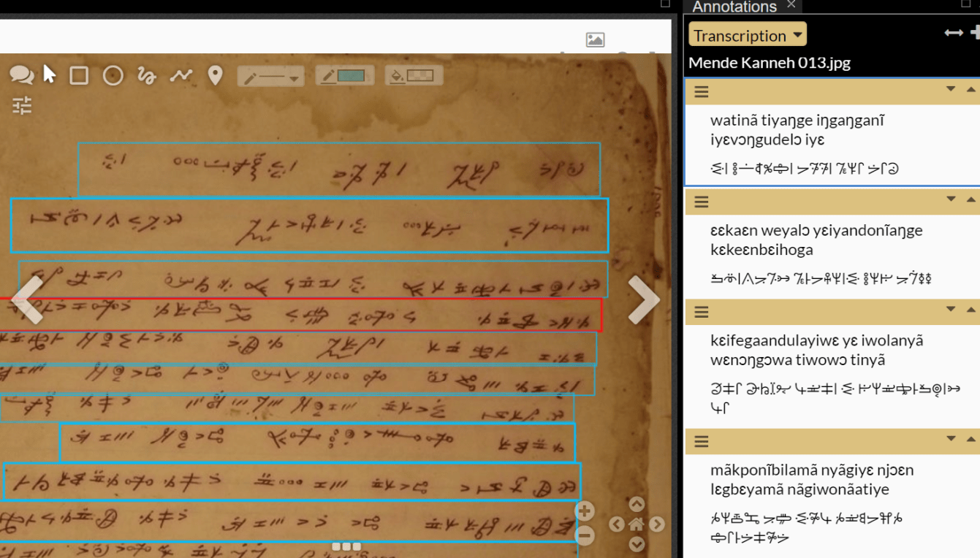Select the Rectangle annotation tool
The width and height of the screenshot is (980, 558).
(x=78, y=74)
